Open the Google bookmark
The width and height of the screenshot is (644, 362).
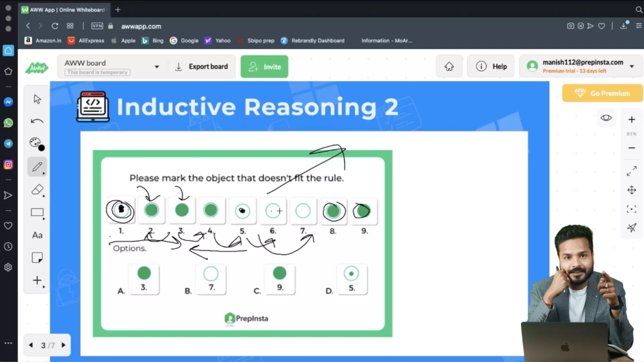184,41
